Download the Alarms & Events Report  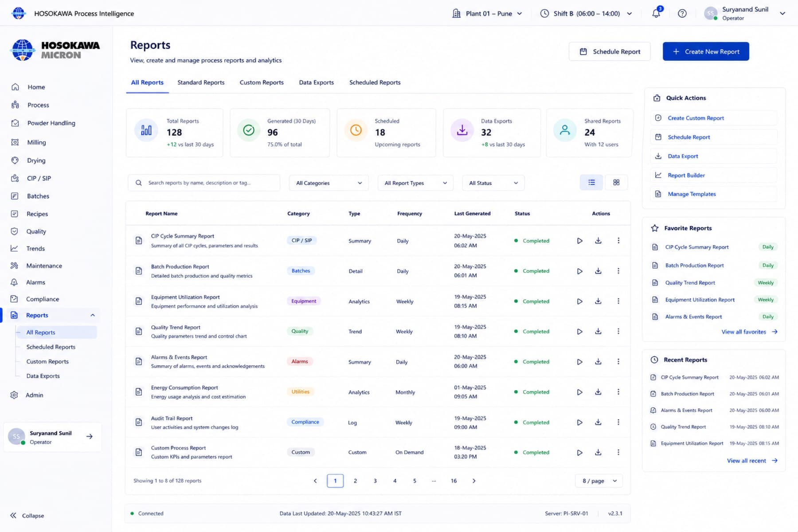point(598,362)
